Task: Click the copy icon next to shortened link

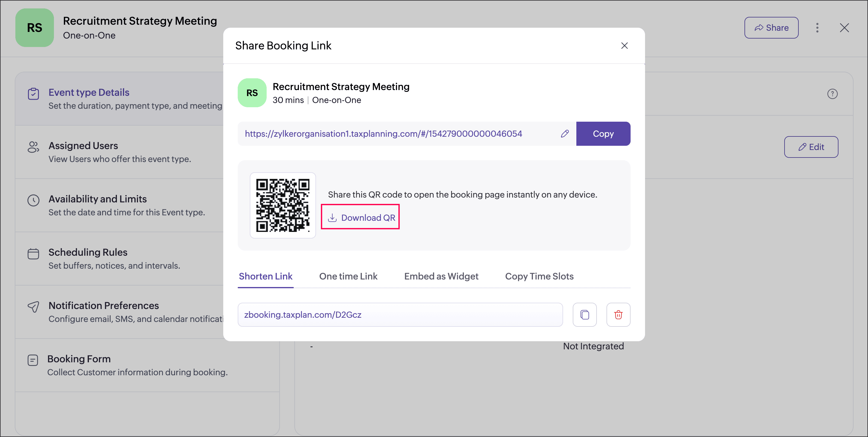Action: 584,315
